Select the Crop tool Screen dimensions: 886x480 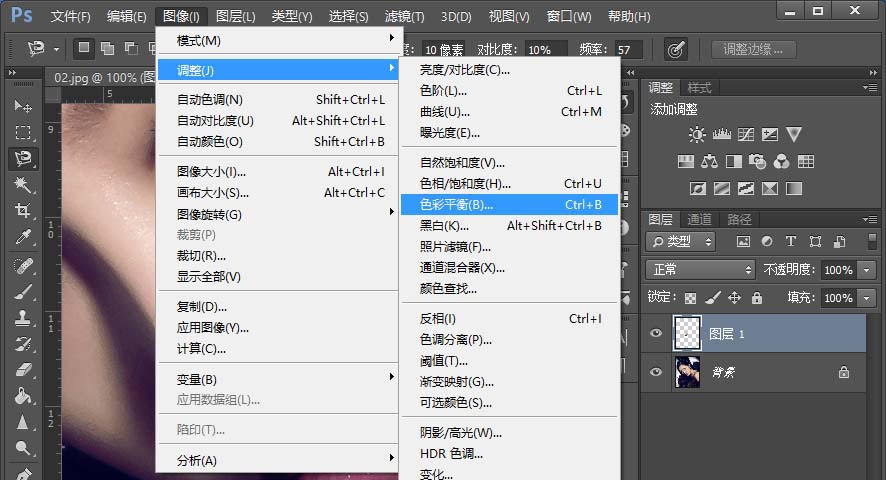22,211
